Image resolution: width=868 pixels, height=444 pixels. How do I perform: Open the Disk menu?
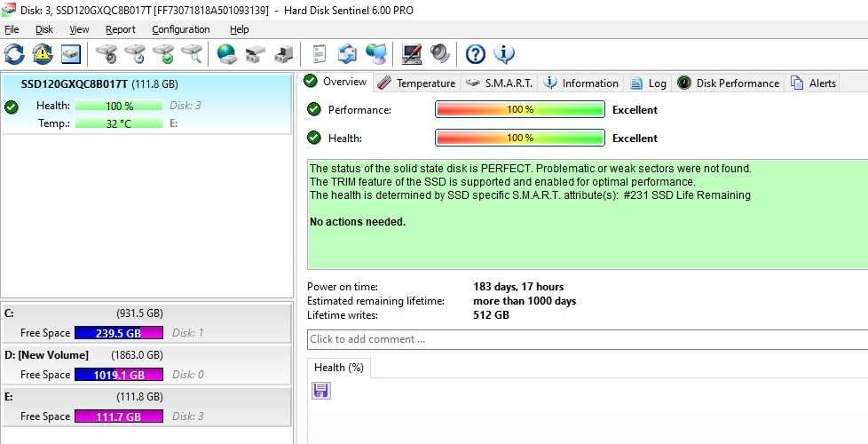(x=44, y=29)
